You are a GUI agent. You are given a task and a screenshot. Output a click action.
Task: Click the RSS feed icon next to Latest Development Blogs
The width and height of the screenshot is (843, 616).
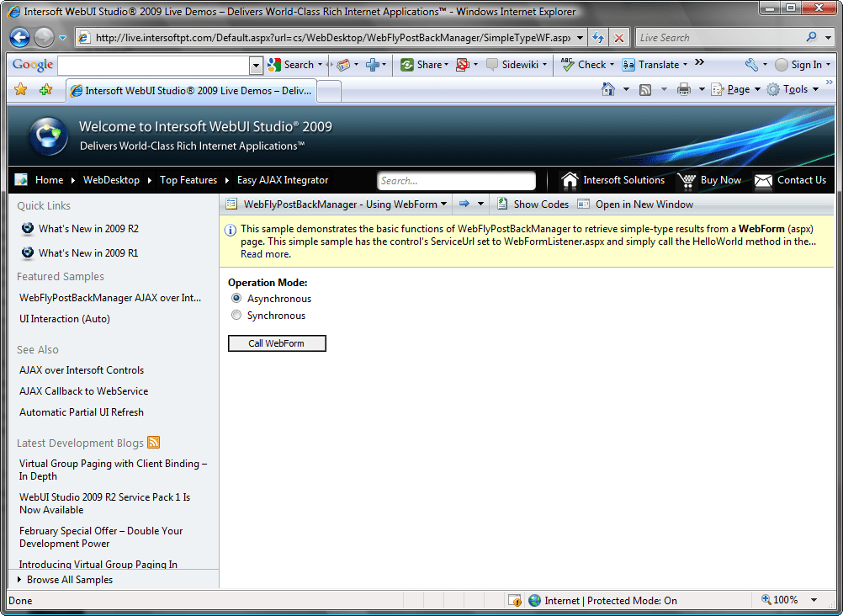153,442
